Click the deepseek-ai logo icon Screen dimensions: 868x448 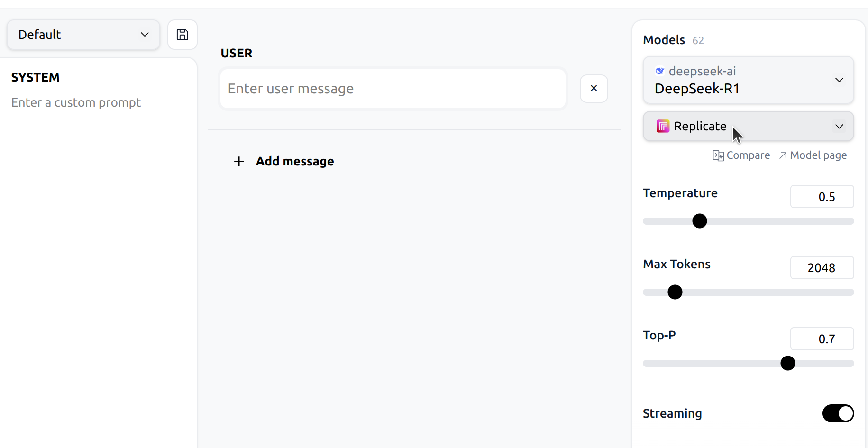659,71
